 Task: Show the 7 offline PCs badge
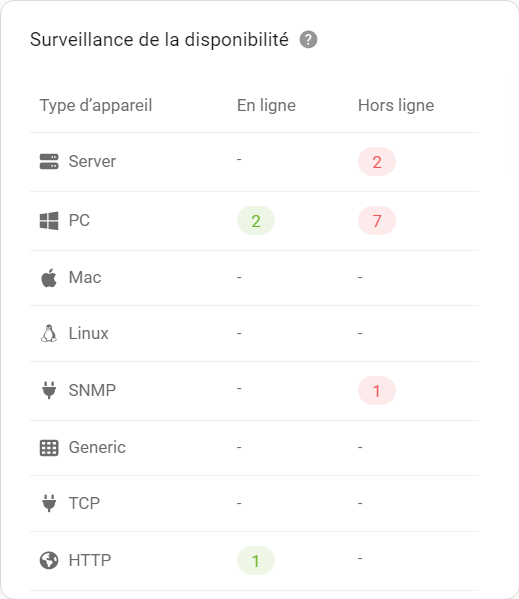click(377, 220)
